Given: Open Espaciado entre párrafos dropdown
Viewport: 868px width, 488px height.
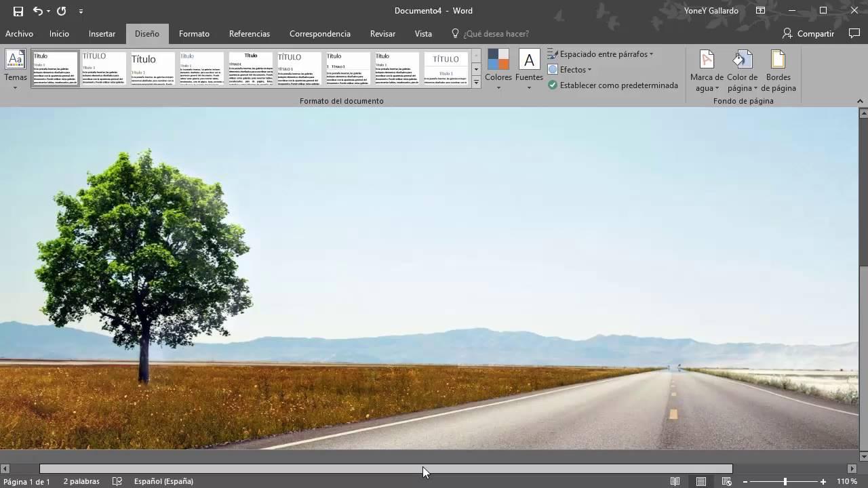Looking at the screenshot, I should point(600,54).
